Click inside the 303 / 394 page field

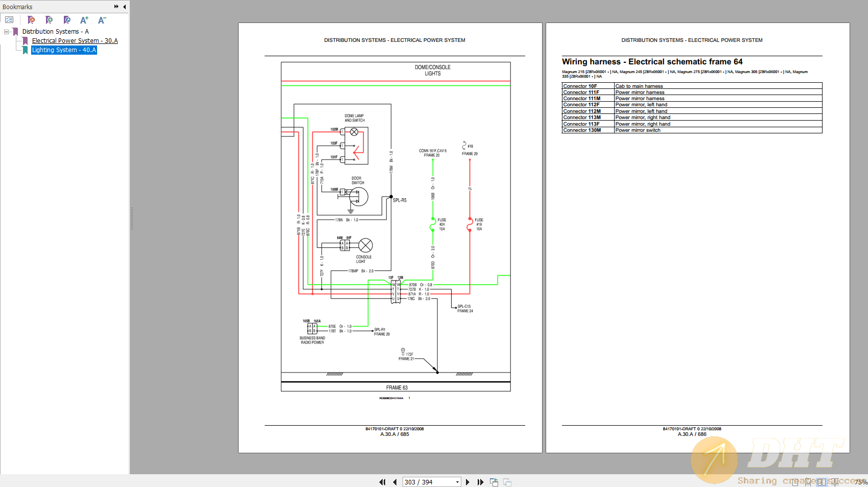pos(424,481)
